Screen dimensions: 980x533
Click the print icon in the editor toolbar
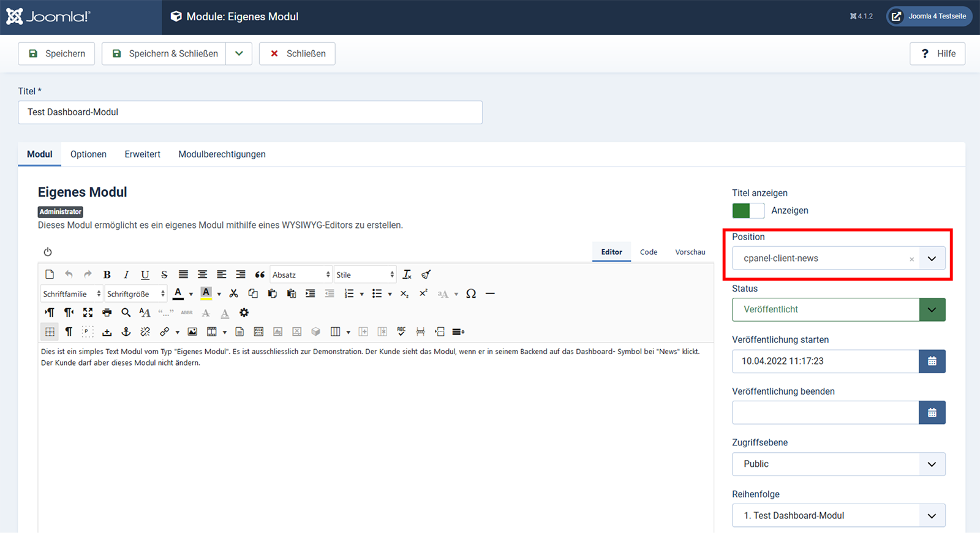pos(107,312)
